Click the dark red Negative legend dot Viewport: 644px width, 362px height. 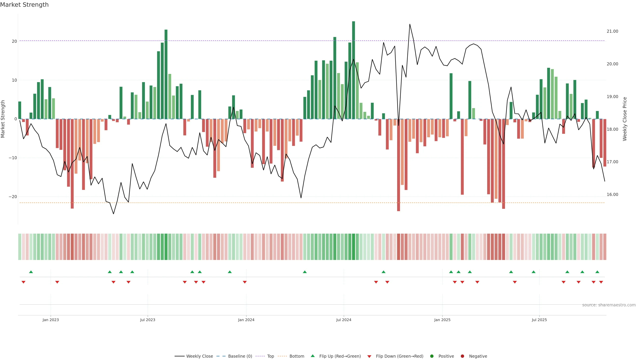pyautogui.click(x=462, y=356)
